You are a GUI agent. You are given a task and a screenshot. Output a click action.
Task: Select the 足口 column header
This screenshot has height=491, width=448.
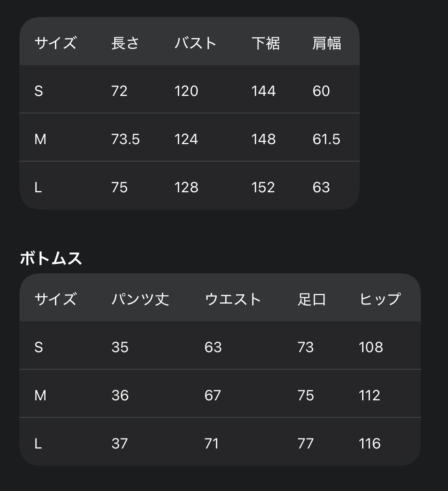click(x=311, y=299)
